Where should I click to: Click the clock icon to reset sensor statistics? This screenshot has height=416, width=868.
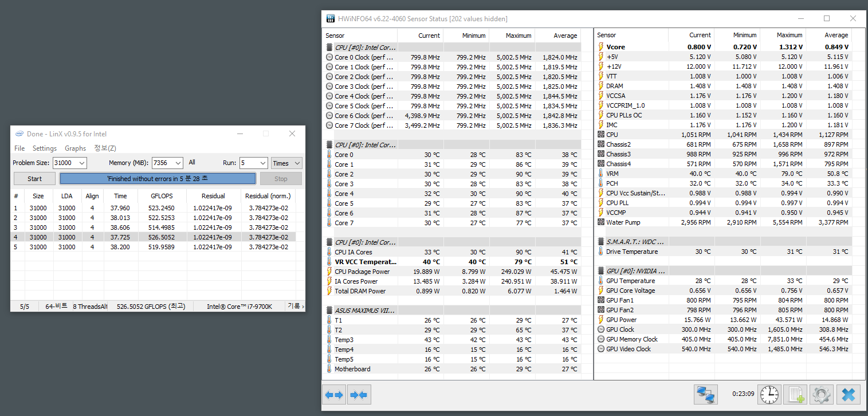pos(769,395)
